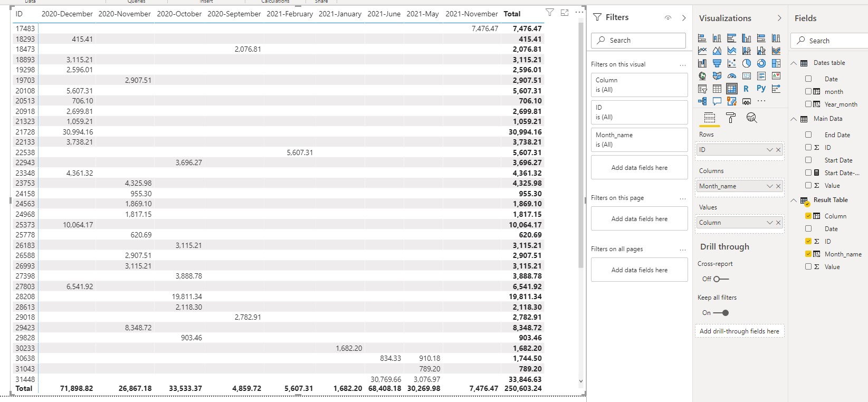
Task: Open the Q&A speech bubble visual
Action: pyautogui.click(x=717, y=101)
